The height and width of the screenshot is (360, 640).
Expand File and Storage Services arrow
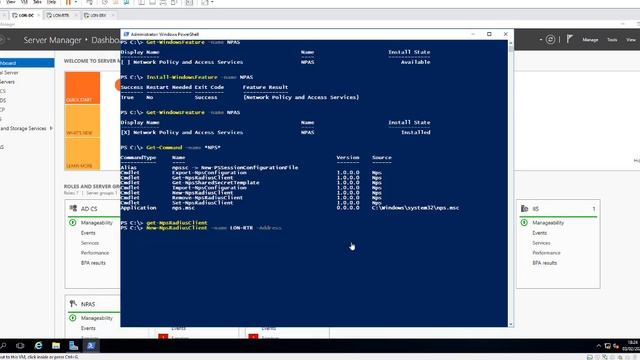tap(51, 128)
